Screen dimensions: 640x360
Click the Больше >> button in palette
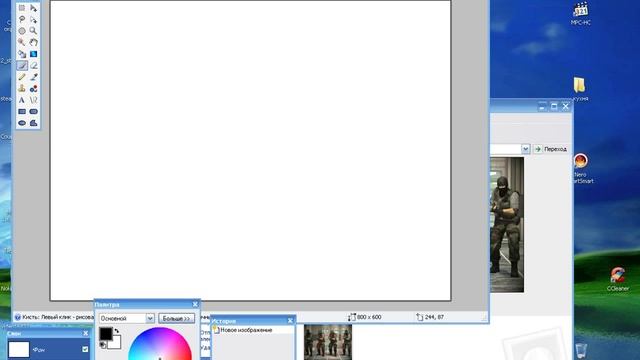point(176,318)
